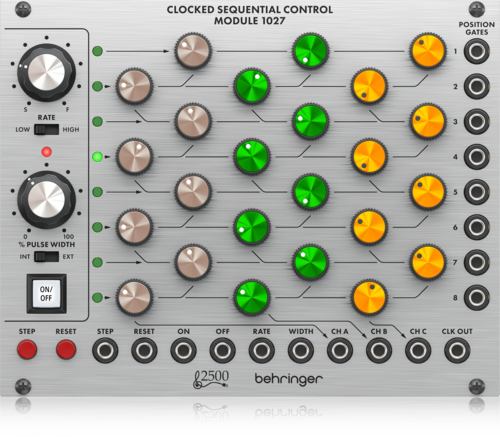Turn step 1 orange channel C knob
500x437 pixels.
tap(428, 51)
